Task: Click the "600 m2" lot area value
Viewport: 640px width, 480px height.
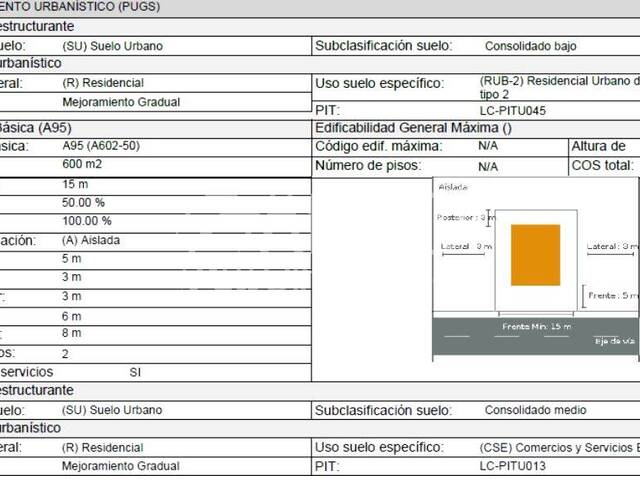Action: click(82, 164)
